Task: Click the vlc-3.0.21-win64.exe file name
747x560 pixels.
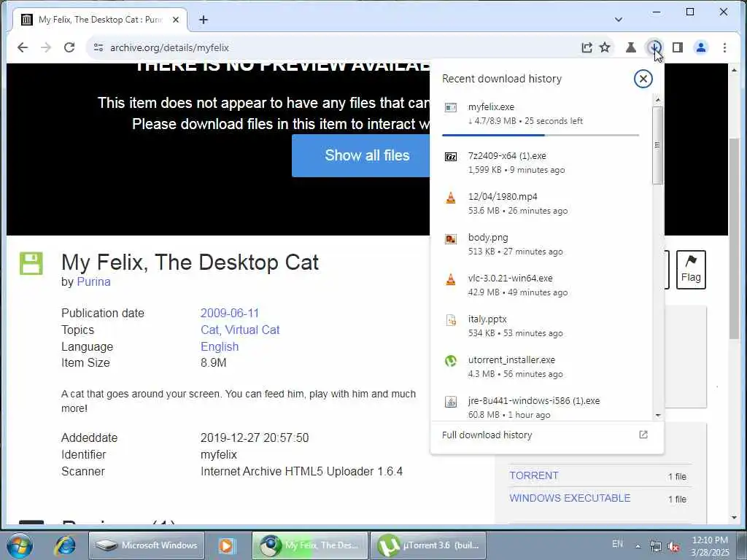Action: [x=510, y=278]
